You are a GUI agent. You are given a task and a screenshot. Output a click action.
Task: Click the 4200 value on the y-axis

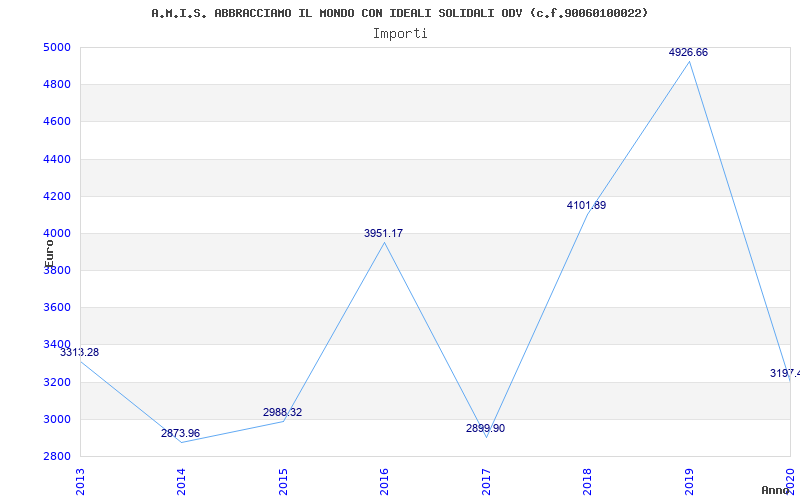(57, 196)
